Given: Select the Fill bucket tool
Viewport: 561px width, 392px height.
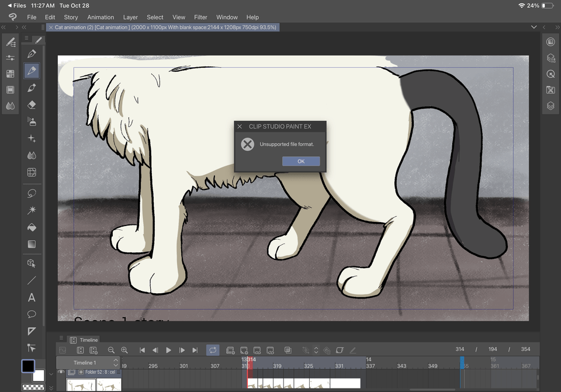Looking at the screenshot, I should 32,227.
